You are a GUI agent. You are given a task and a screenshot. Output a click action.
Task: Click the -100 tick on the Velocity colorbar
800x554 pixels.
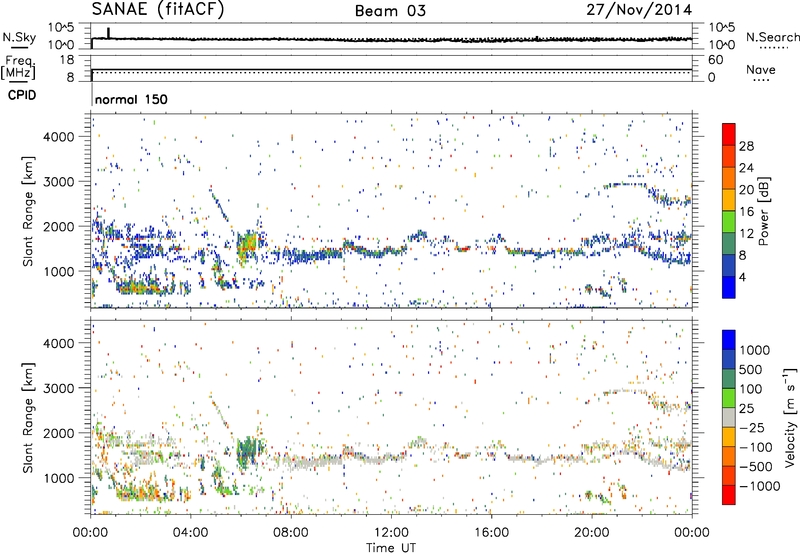pos(755,447)
